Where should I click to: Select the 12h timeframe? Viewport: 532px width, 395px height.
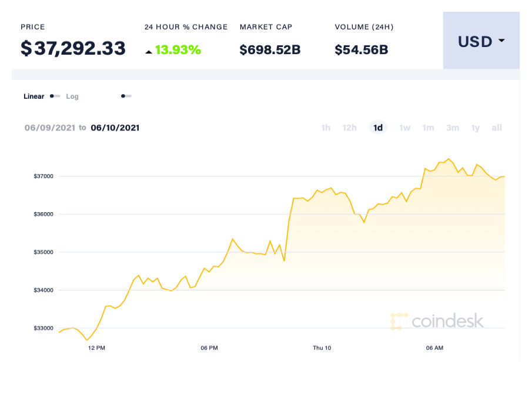pos(350,128)
